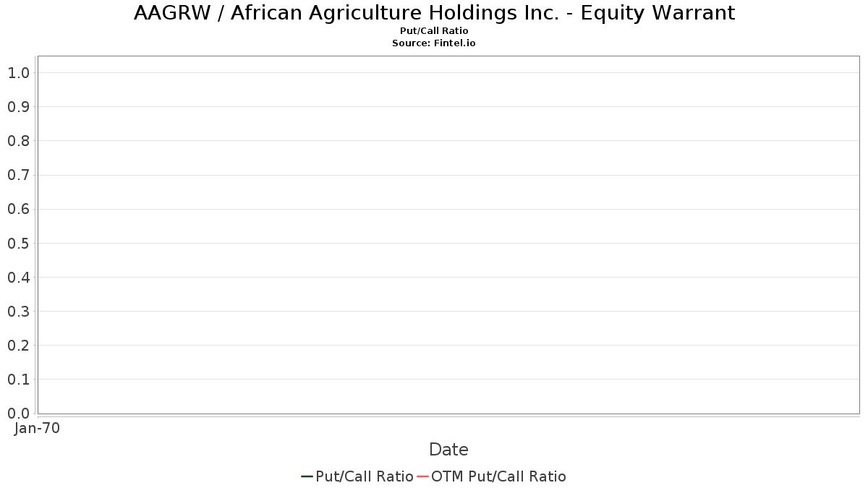Click the 0.8 y-axis label

click(x=18, y=141)
